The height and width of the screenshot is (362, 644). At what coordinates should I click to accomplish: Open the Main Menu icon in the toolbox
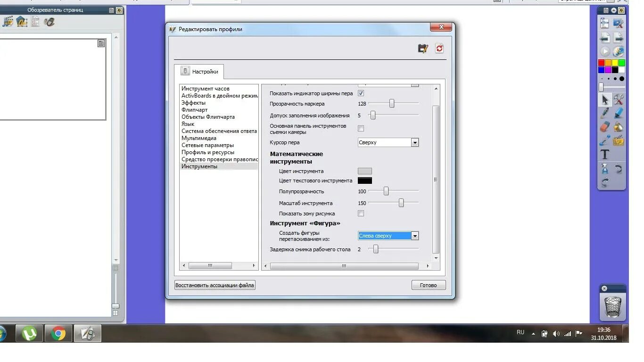tap(605, 23)
